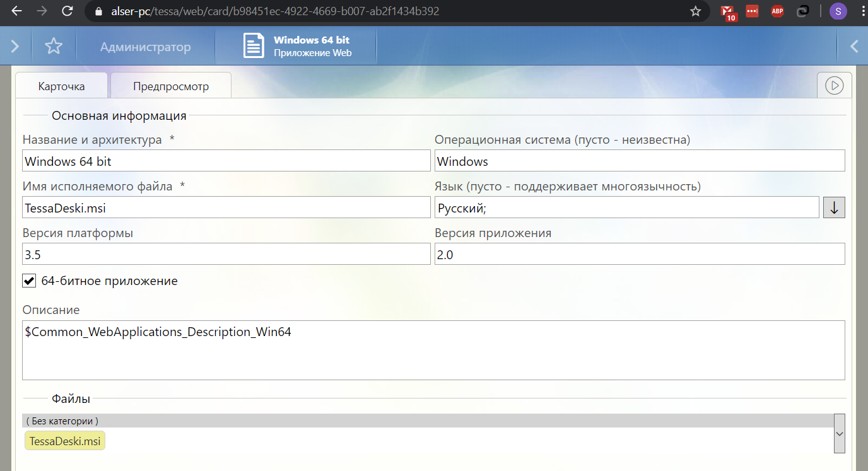Image resolution: width=868 pixels, height=471 pixels.
Task: Select the Windows 64 bit card tab
Action: [x=296, y=47]
